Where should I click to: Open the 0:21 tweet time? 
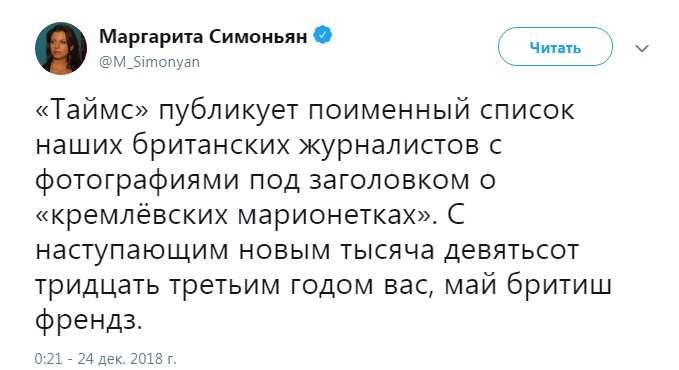(x=48, y=359)
